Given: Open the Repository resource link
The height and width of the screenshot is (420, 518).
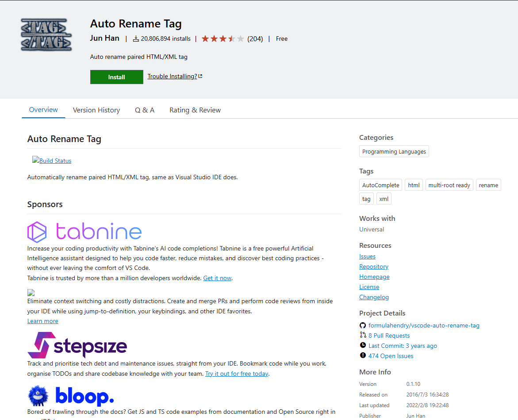Looking at the screenshot, I should (374, 267).
